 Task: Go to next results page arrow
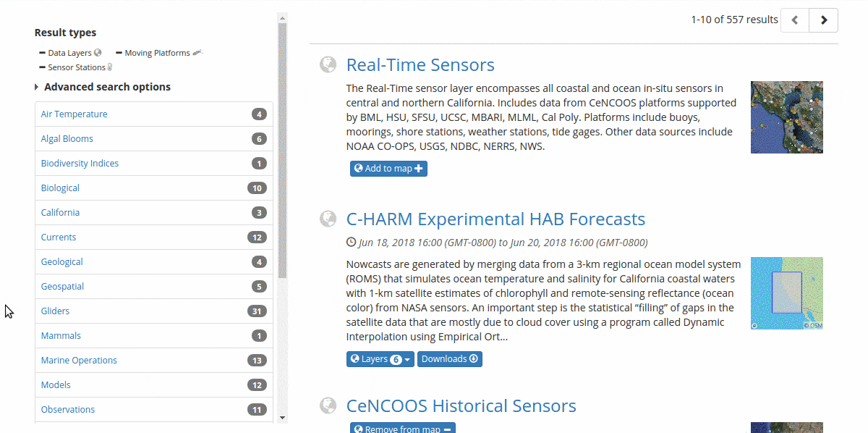coord(824,20)
